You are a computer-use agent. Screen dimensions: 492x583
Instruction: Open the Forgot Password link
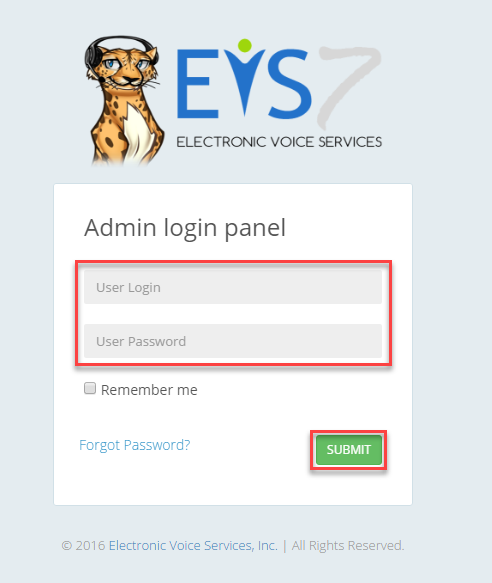coord(135,445)
